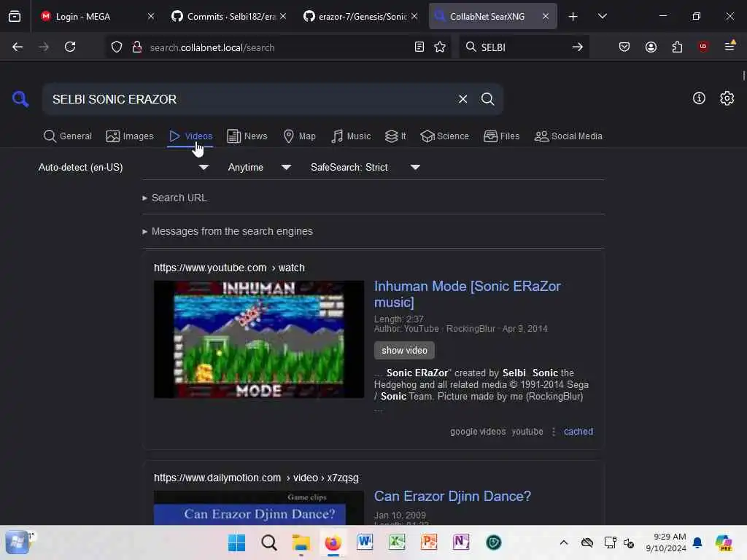Open Can Erazor Djinn Dance? result

click(x=452, y=496)
